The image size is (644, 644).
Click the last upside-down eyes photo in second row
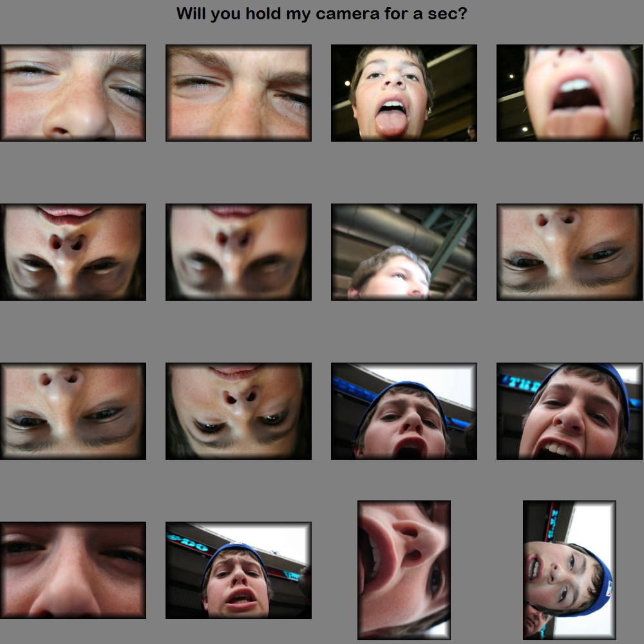pos(569,252)
